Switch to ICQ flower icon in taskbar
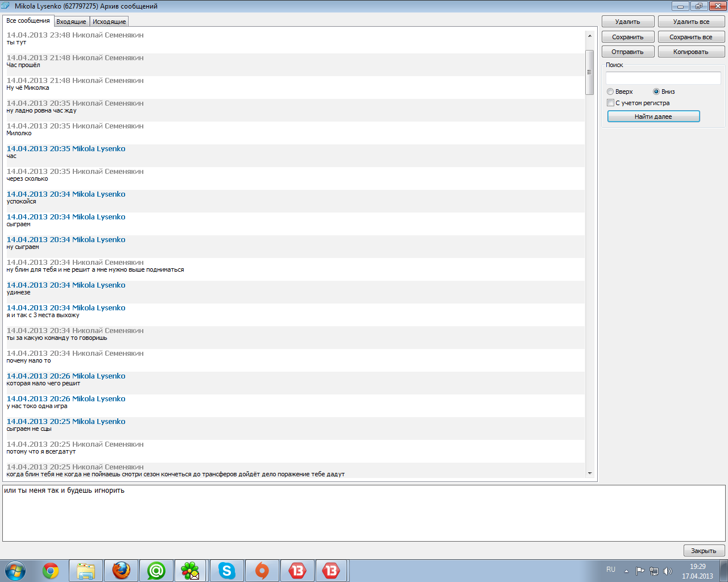This screenshot has height=582, width=728. click(191, 571)
